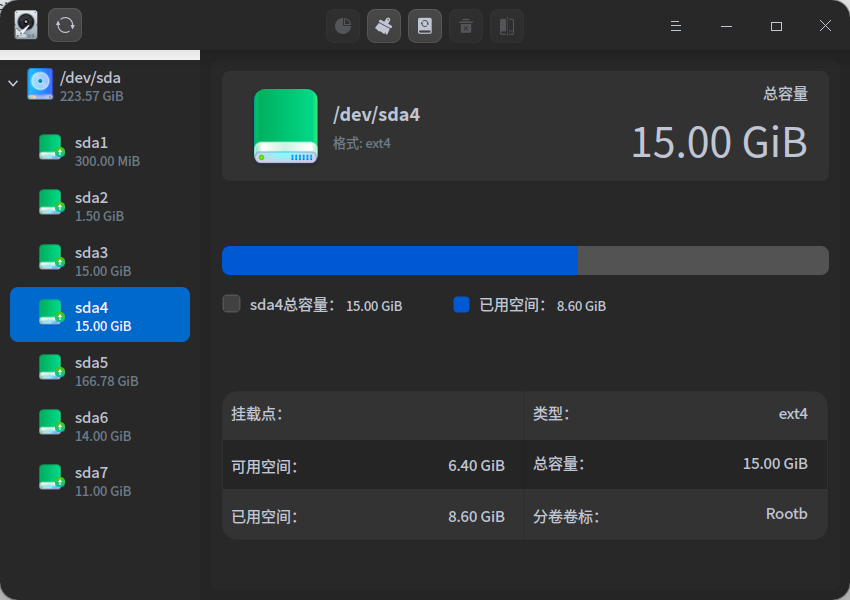Image resolution: width=850 pixels, height=600 pixels.
Task: Refresh the device list with the reload button
Action: point(65,25)
